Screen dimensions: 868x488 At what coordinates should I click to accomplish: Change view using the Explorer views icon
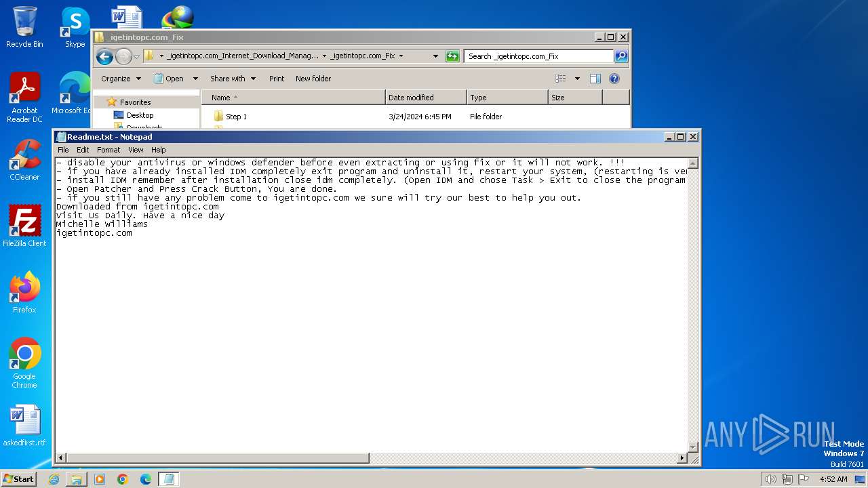point(561,79)
